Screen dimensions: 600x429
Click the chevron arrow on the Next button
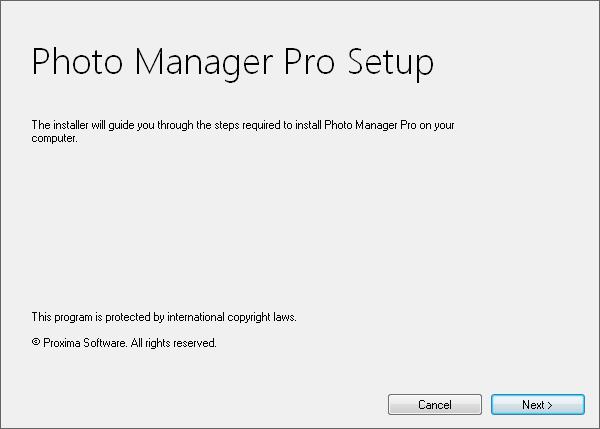point(550,405)
